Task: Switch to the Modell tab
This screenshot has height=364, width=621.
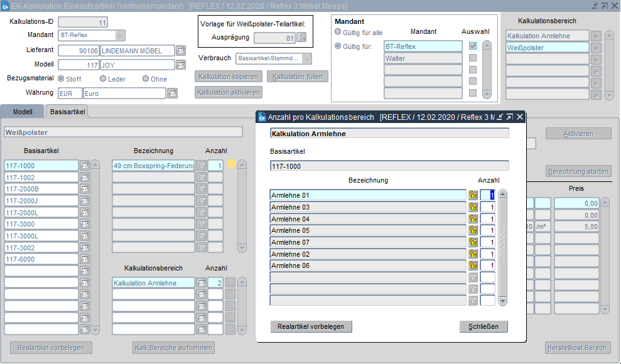Action: tap(23, 111)
